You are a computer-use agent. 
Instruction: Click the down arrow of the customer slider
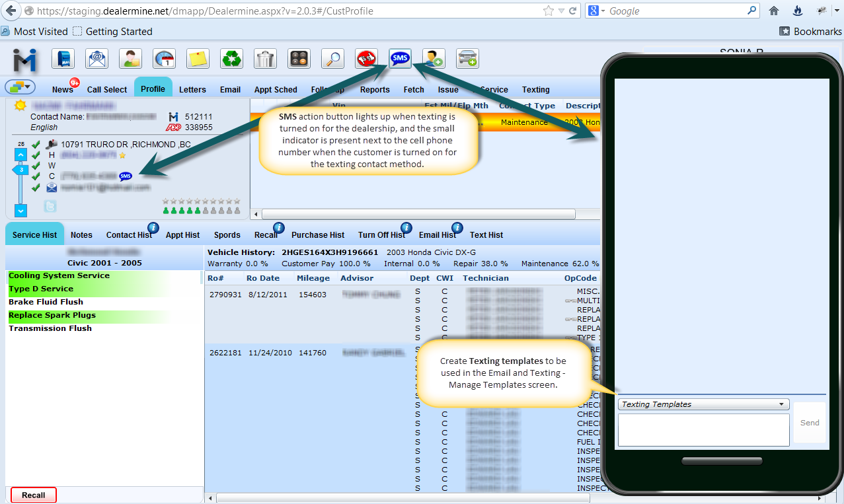pyautogui.click(x=20, y=211)
